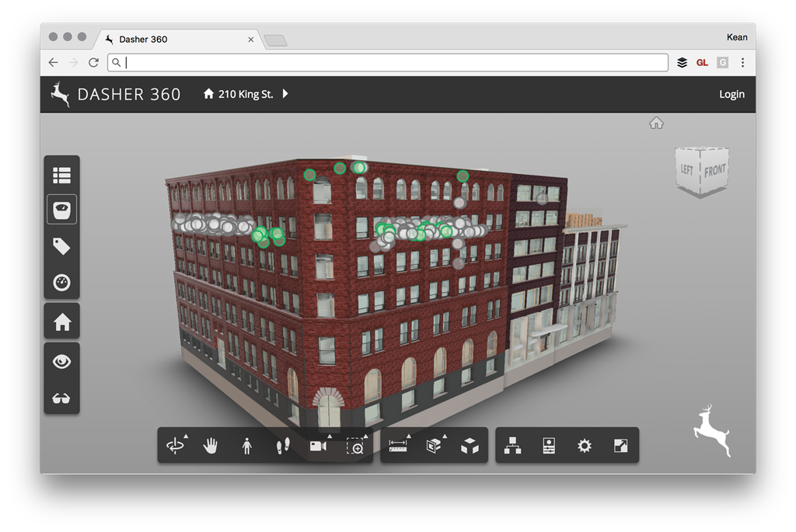Toggle fullscreen mode in bottom toolbar

coord(620,446)
